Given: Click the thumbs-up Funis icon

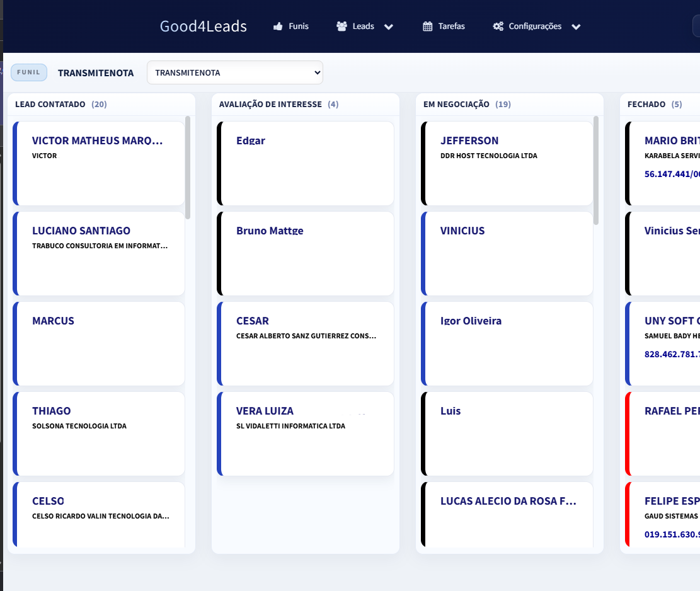Looking at the screenshot, I should pyautogui.click(x=278, y=26).
